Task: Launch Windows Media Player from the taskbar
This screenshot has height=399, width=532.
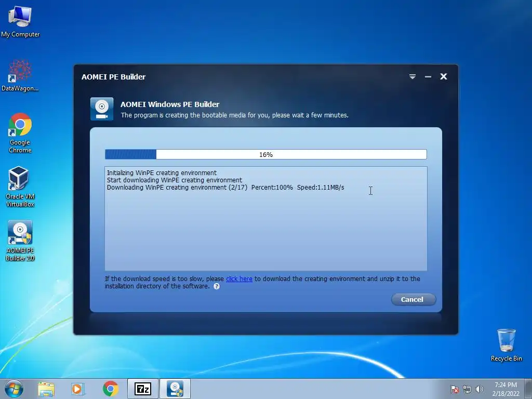Action: click(78, 389)
